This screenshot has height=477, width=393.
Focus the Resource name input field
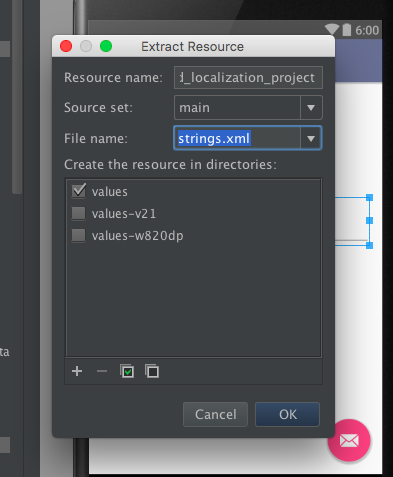(248, 78)
